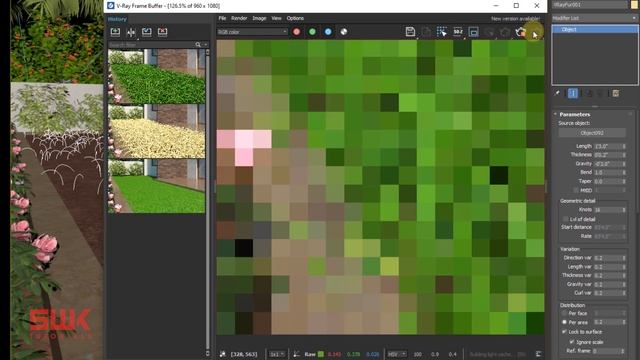Viewport: 640px width, 360px height.
Task: Open the Image menu
Action: coord(259,18)
